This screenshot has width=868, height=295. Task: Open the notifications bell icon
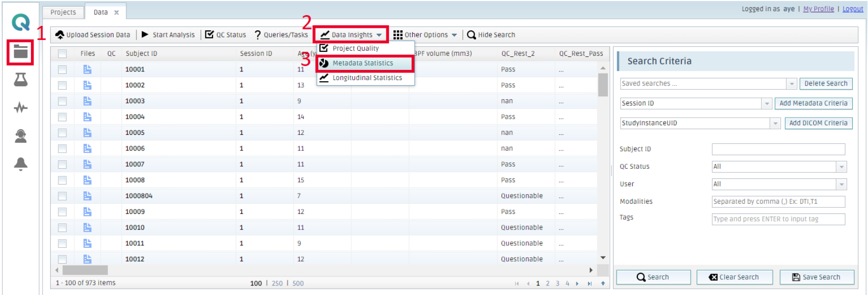click(20, 164)
